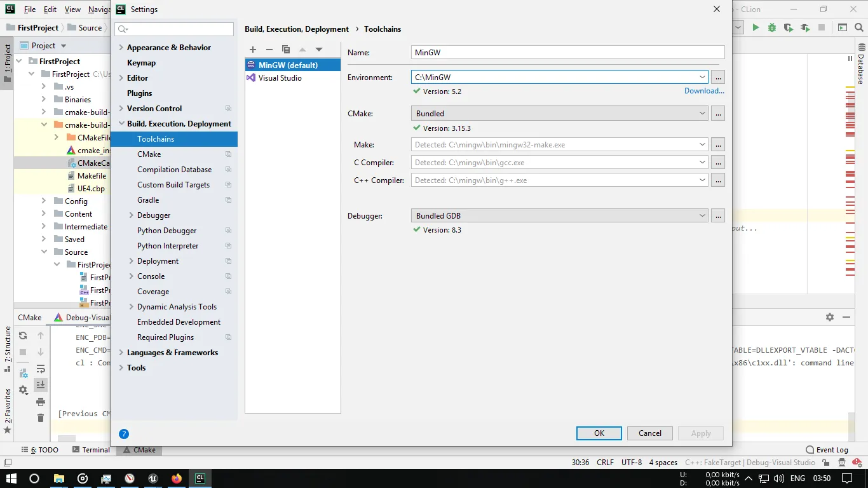Open the CMake tool window options gear

pos(830,317)
